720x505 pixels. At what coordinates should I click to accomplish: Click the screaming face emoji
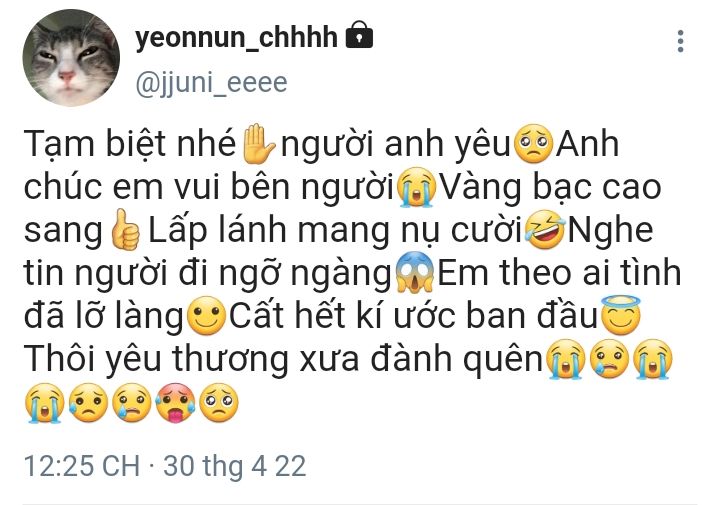click(x=415, y=273)
